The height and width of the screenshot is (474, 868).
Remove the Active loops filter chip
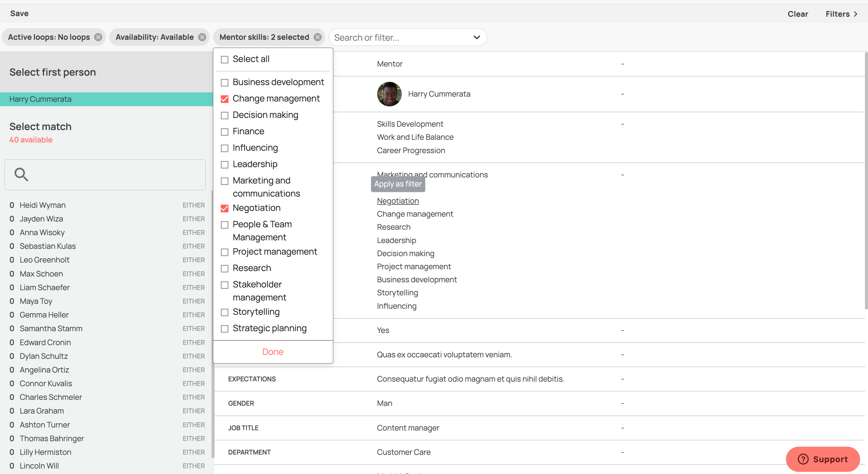point(98,37)
